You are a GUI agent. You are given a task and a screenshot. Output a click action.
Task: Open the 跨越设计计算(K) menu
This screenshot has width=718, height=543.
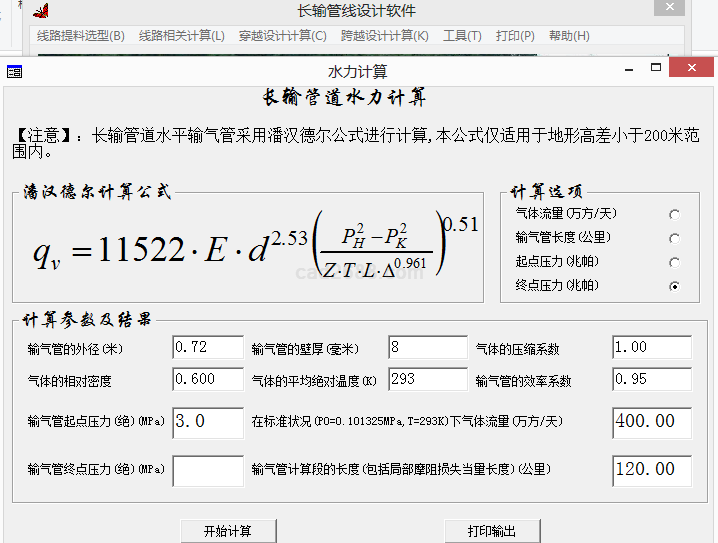click(x=384, y=36)
